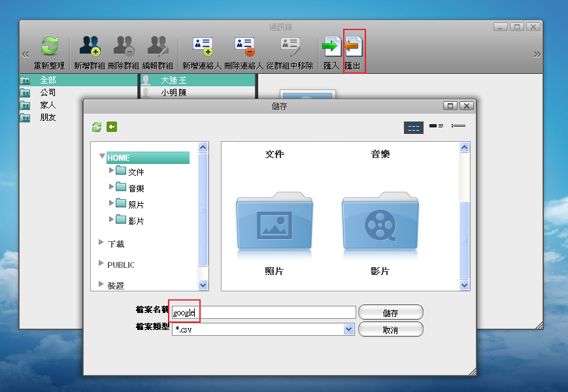Click the 儲存 save button
Viewport: 568px width, 392px height.
[x=390, y=312]
